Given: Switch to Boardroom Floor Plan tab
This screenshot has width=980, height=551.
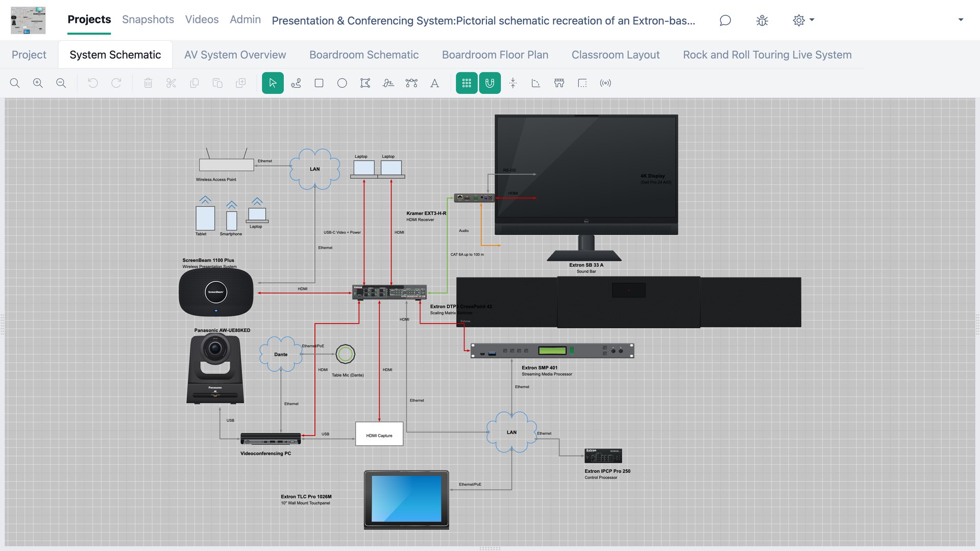Looking at the screenshot, I should click(x=495, y=55).
